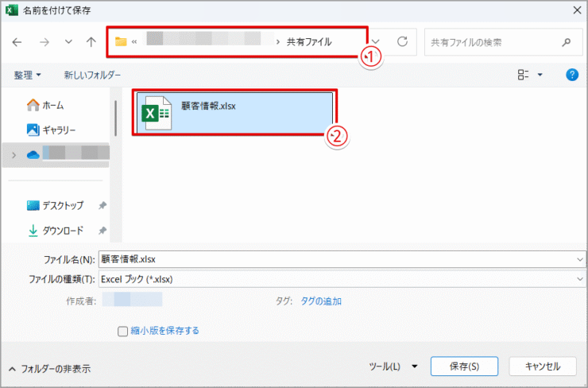Click the blurred 作成者 value field
Screen dimensions: 588x388
(132, 300)
